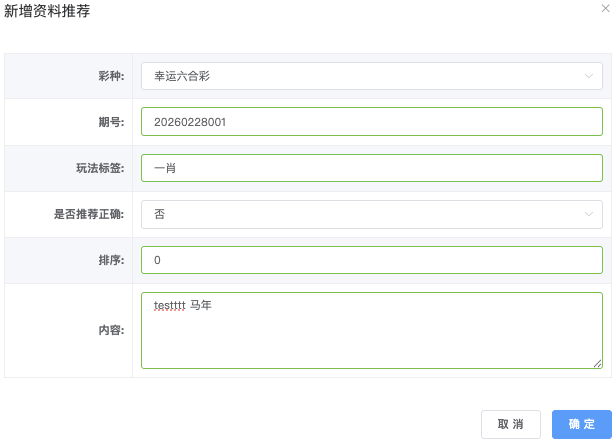Image resolution: width=616 pixels, height=443 pixels.
Task: Focus the 期号 field containing 20260228001
Action: 371,122
